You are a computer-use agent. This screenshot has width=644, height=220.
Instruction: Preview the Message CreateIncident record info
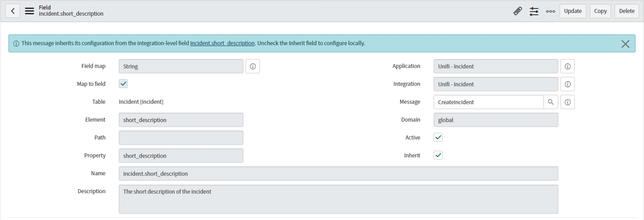pyautogui.click(x=568, y=102)
